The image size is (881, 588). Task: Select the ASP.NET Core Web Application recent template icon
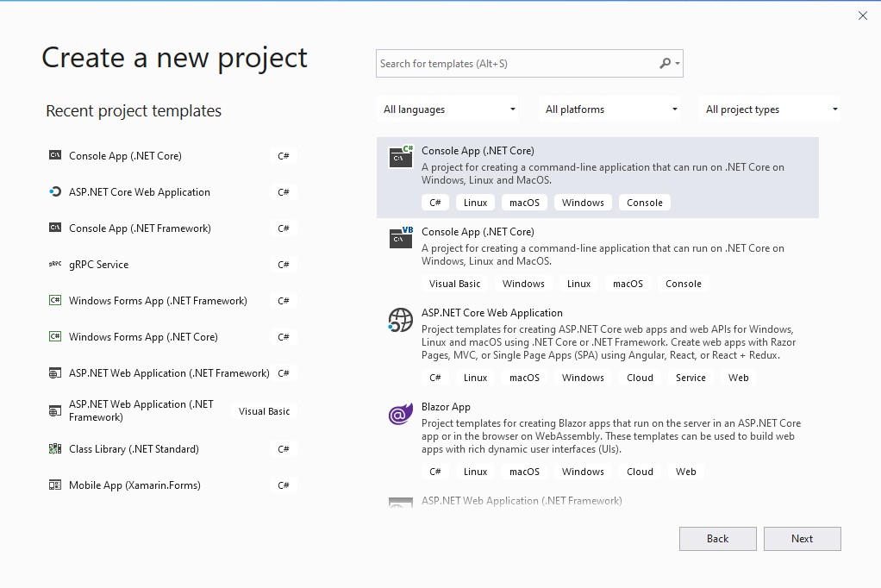(x=55, y=191)
